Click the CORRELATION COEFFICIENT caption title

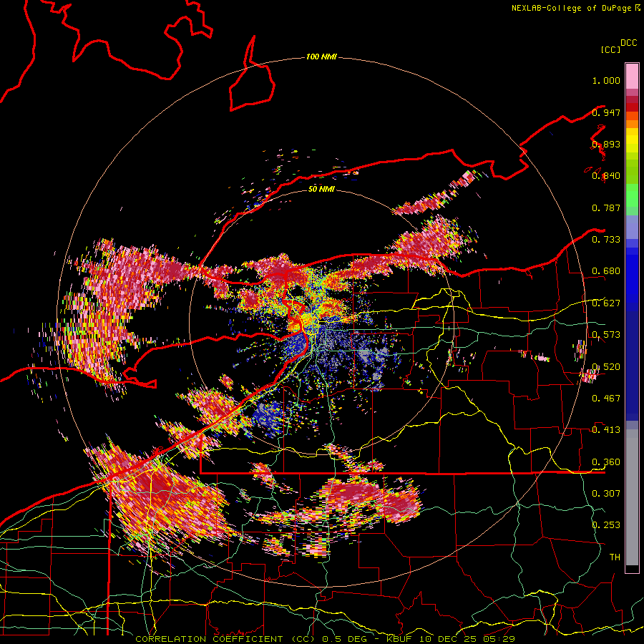pos(209,639)
